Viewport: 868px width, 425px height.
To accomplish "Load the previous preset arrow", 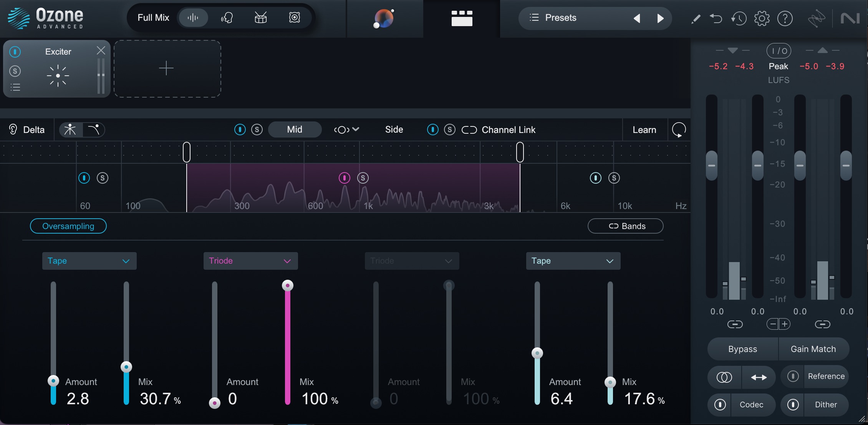I will (637, 18).
